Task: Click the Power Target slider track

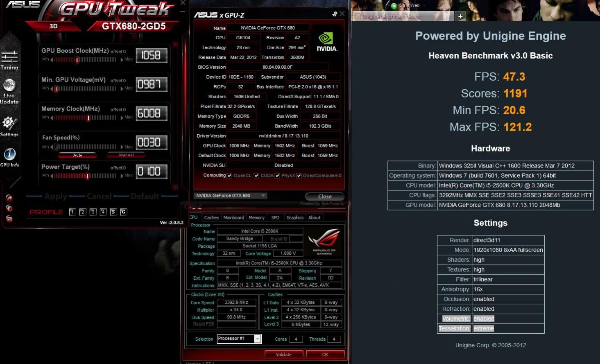Action: tap(86, 176)
